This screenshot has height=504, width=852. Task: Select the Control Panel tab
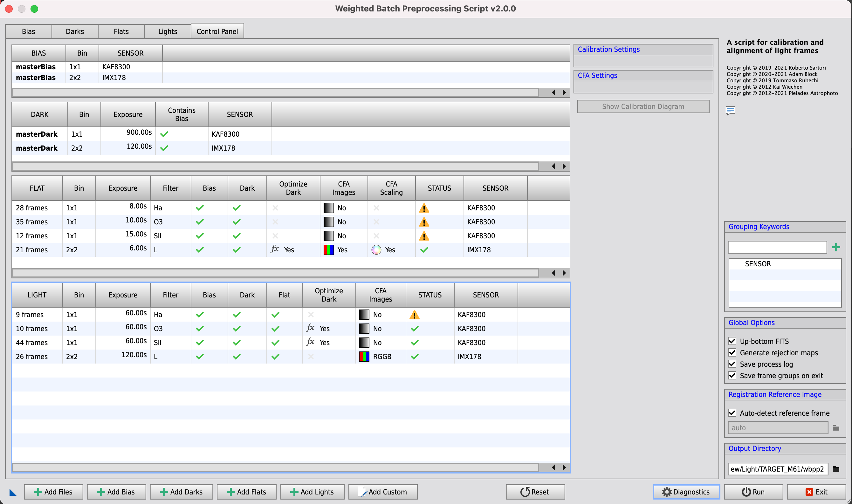217,31
